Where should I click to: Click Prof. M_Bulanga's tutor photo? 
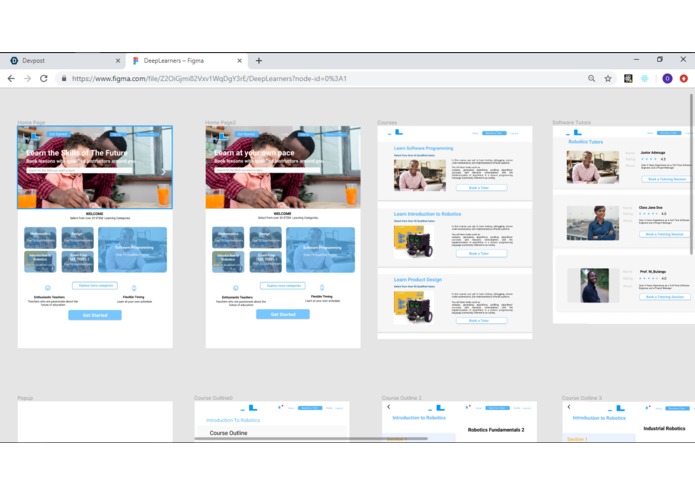click(x=594, y=285)
